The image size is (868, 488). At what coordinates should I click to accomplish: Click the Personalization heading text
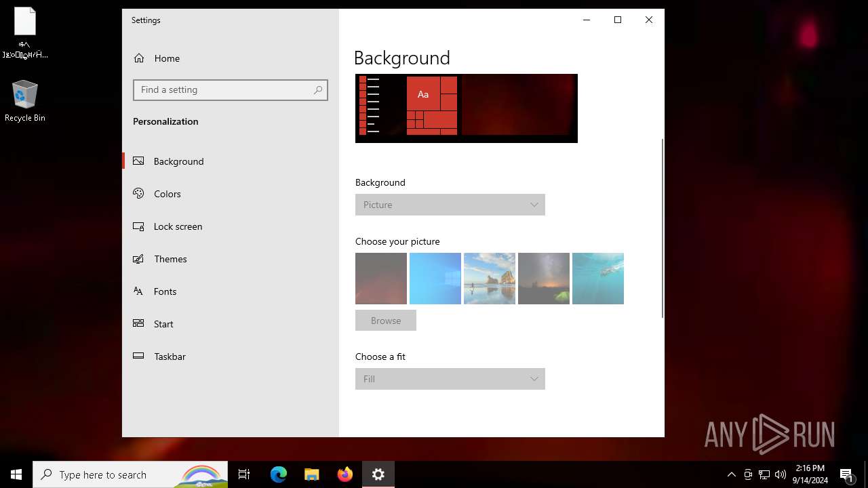[x=165, y=121]
